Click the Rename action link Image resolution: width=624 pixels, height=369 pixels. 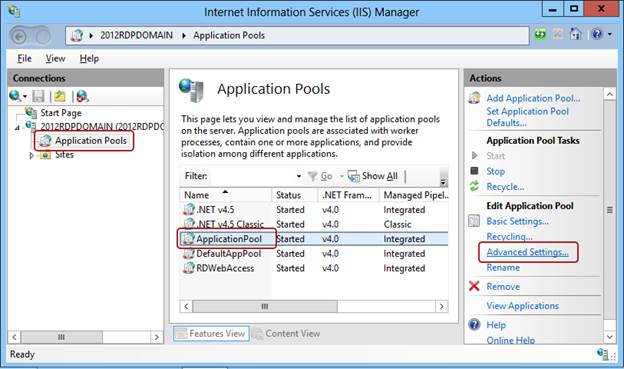[x=503, y=267]
